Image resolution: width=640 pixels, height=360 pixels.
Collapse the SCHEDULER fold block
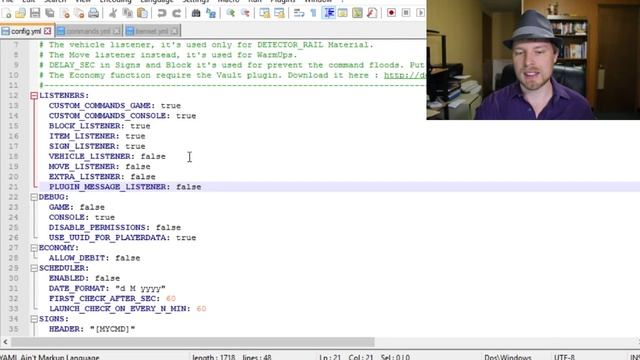point(34,268)
